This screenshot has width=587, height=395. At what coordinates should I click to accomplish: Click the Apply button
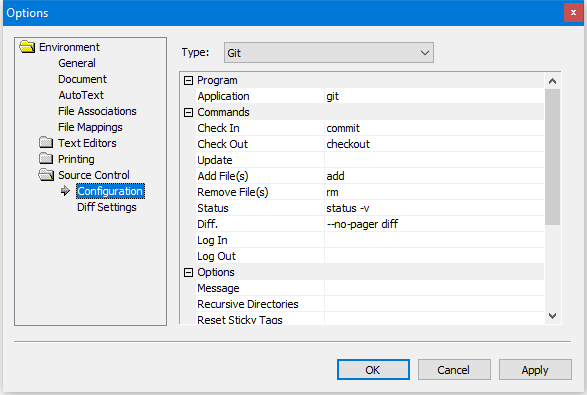535,370
